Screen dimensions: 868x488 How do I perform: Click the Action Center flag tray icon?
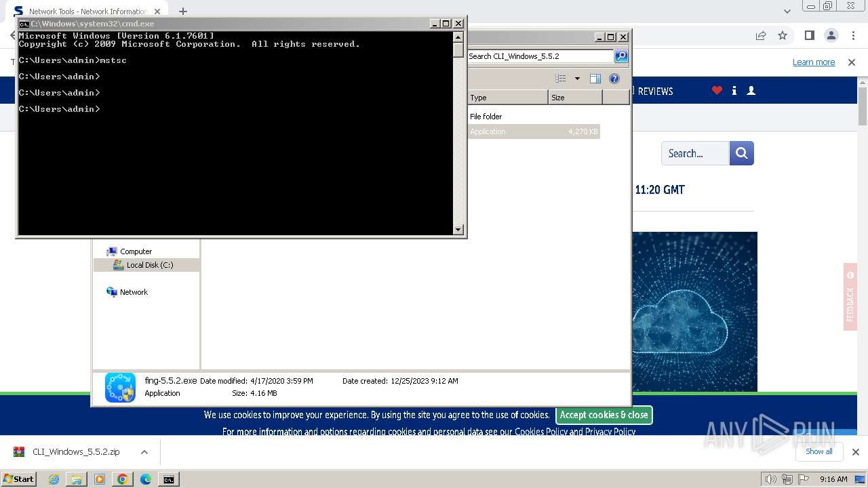[804, 479]
